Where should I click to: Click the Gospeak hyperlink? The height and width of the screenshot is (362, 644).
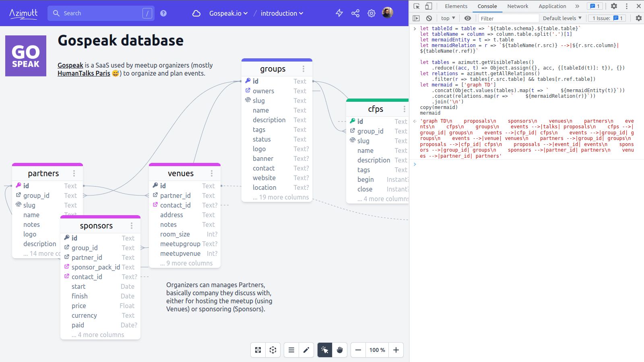[70, 65]
